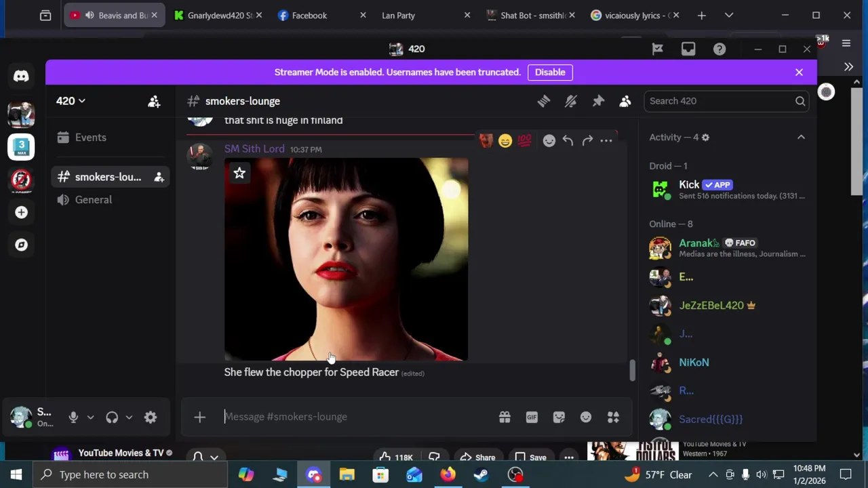Click search magnifier in Search 420 box
The height and width of the screenshot is (488, 868).
tap(800, 101)
